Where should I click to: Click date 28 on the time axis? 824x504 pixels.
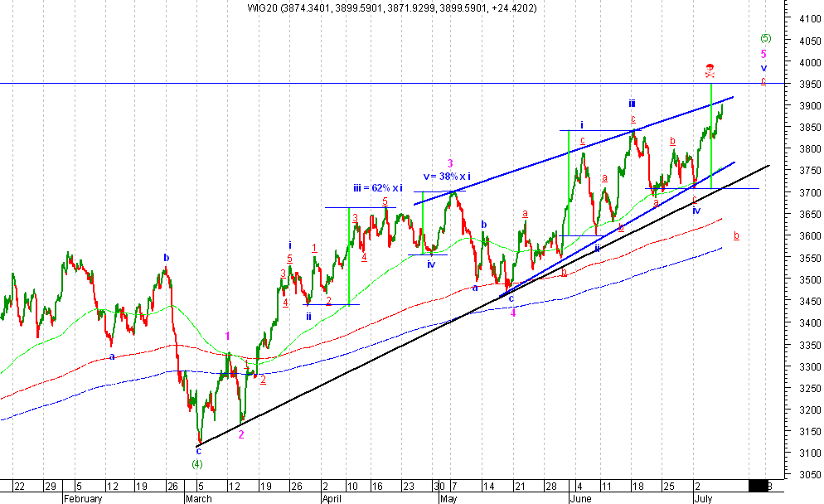tap(550, 486)
